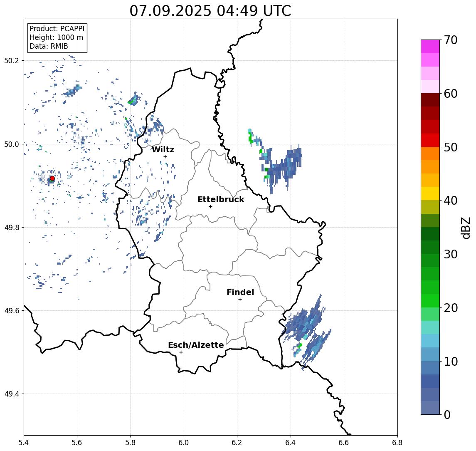Click the latitude axis label 49.8
Viewport: 476px width, 451px height.
[12, 227]
